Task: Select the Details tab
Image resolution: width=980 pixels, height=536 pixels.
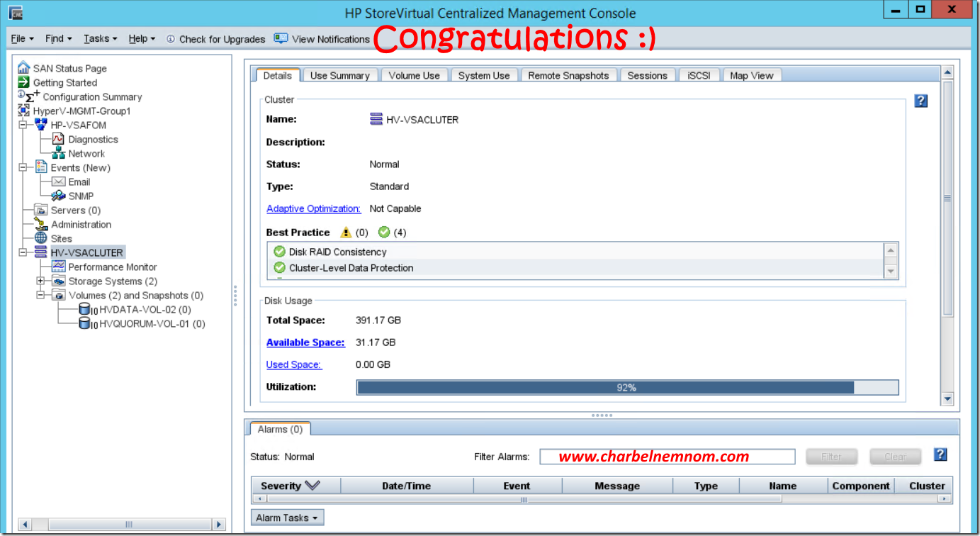Action: click(x=278, y=75)
